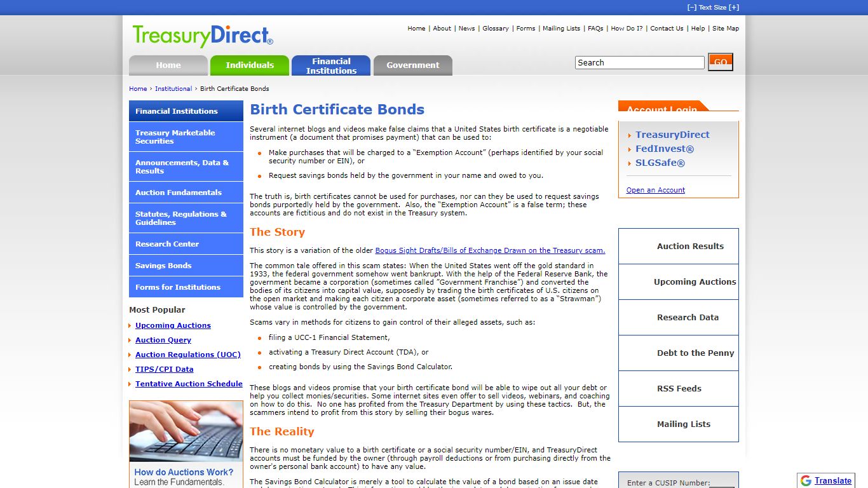This screenshot has width=868, height=488.
Task: Click the keyboard typing hands image
Action: [x=186, y=431]
